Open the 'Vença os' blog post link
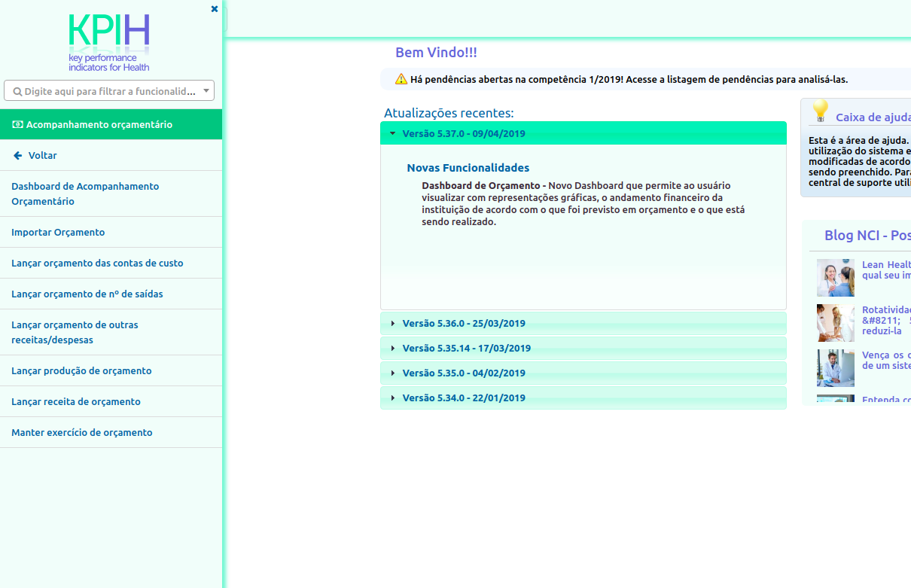This screenshot has height=588, width=911. [886, 360]
